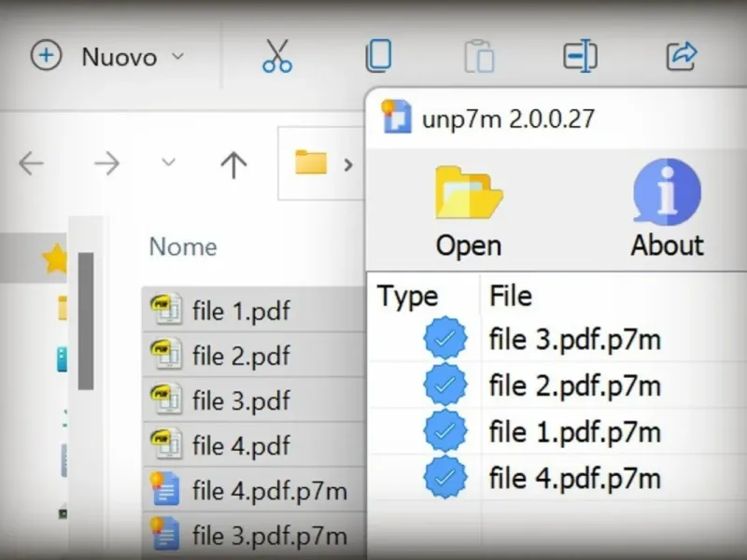The height and width of the screenshot is (560, 747).
Task: Select file 4.pdf.p7m row in unp7m list
Action: [557, 478]
